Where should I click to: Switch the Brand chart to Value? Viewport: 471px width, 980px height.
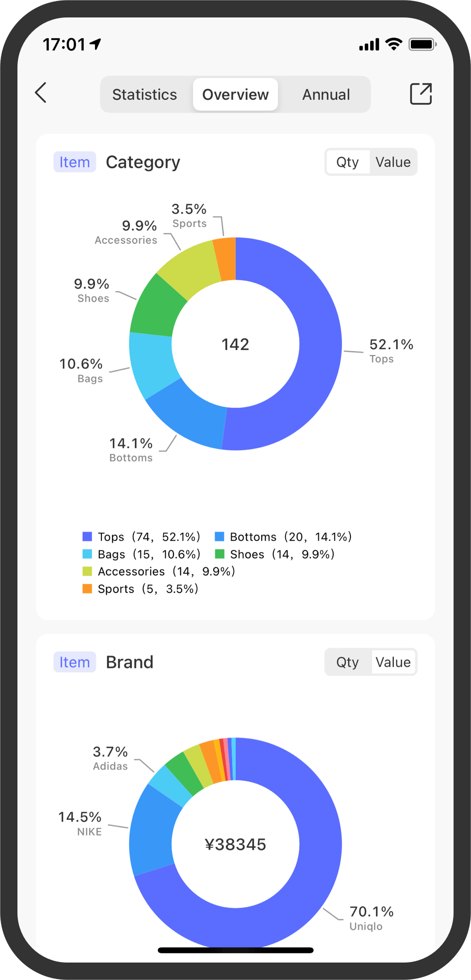[393, 662]
